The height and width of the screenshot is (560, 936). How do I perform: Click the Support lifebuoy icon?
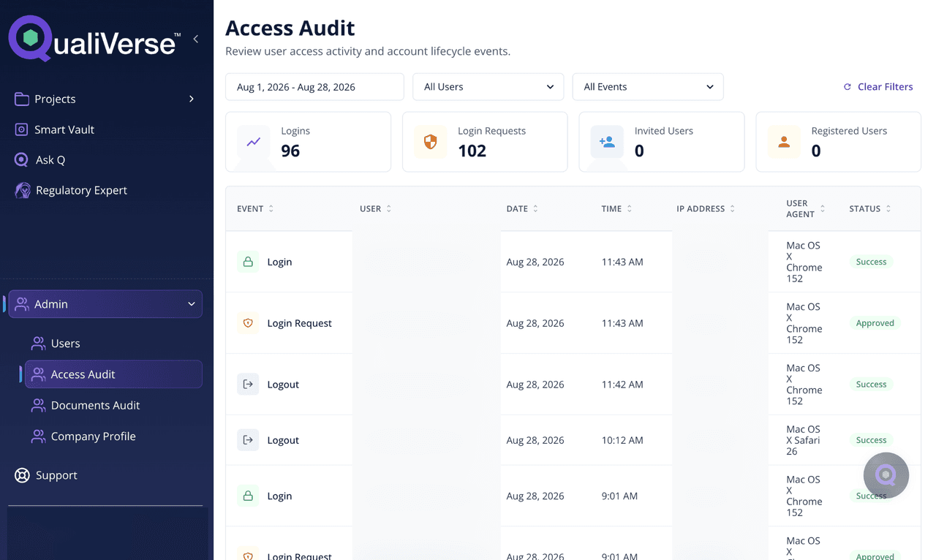point(23,475)
